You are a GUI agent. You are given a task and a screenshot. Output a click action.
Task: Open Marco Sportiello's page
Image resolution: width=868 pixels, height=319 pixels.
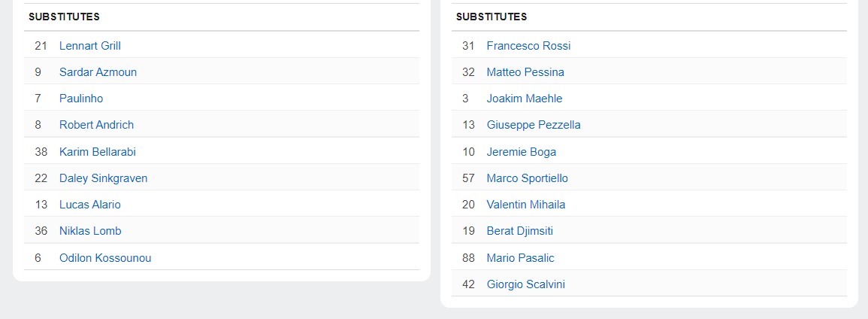[528, 178]
